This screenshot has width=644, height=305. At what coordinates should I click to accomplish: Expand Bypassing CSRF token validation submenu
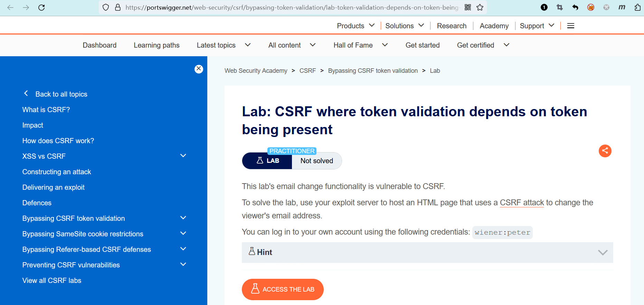click(183, 218)
